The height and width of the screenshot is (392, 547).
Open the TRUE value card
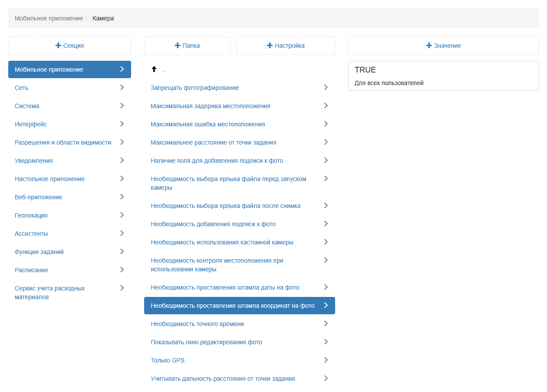[x=443, y=76]
